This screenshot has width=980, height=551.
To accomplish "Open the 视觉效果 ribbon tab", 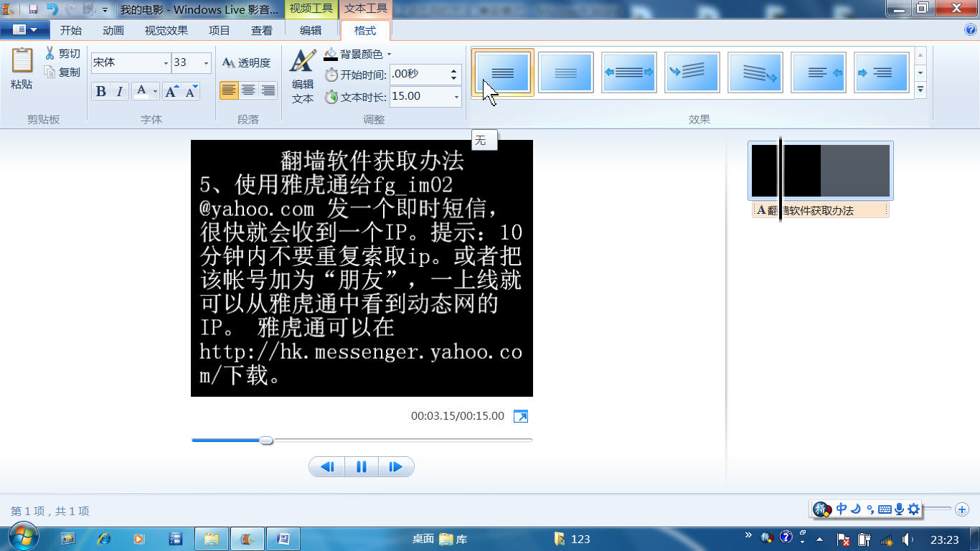I will click(166, 30).
